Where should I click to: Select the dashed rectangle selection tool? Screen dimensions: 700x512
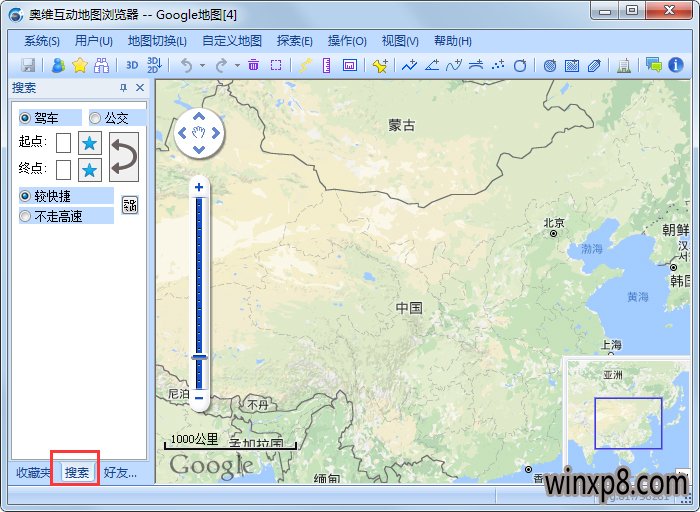pyautogui.click(x=276, y=65)
